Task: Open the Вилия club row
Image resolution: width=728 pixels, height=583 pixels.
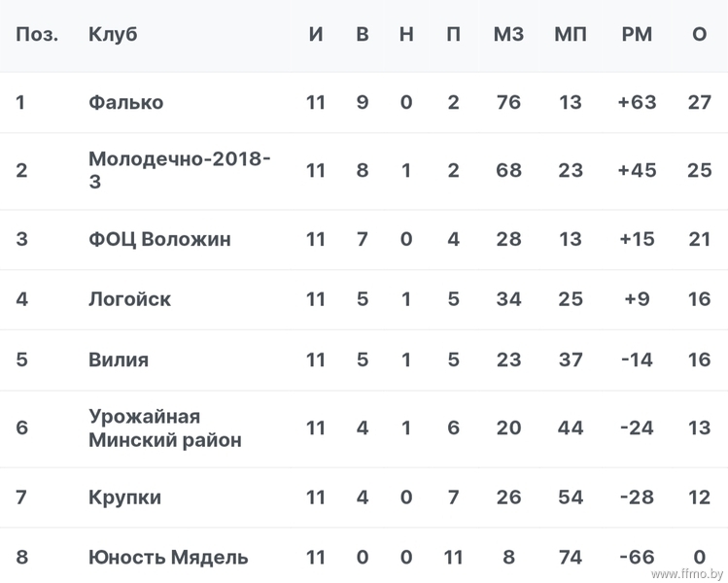Action: click(364, 360)
